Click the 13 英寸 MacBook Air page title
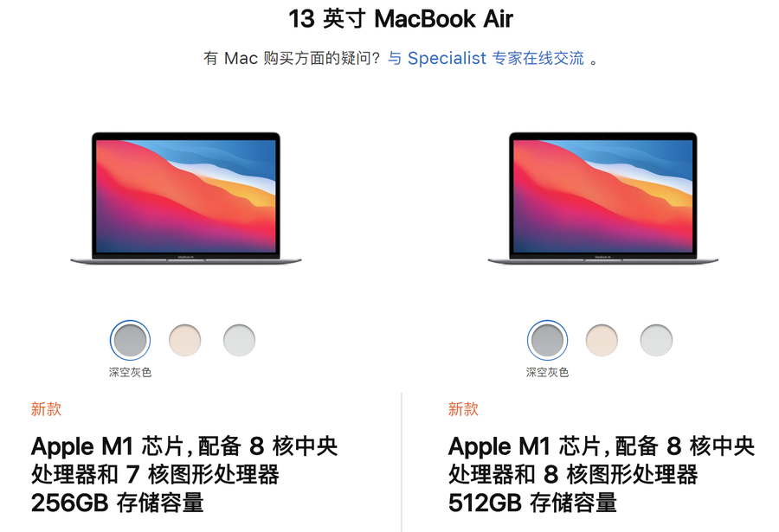Screen dimensions: 779x532 401,19
